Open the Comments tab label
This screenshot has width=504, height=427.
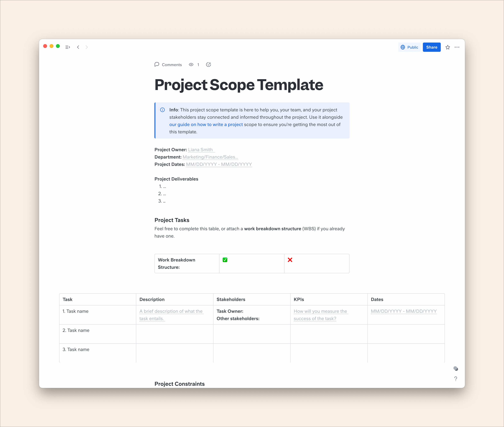[x=172, y=65]
